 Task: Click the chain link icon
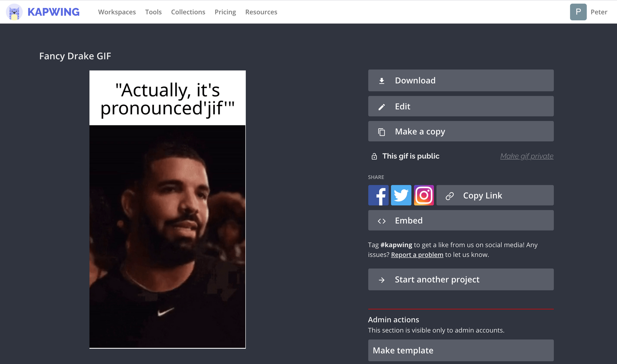450,196
